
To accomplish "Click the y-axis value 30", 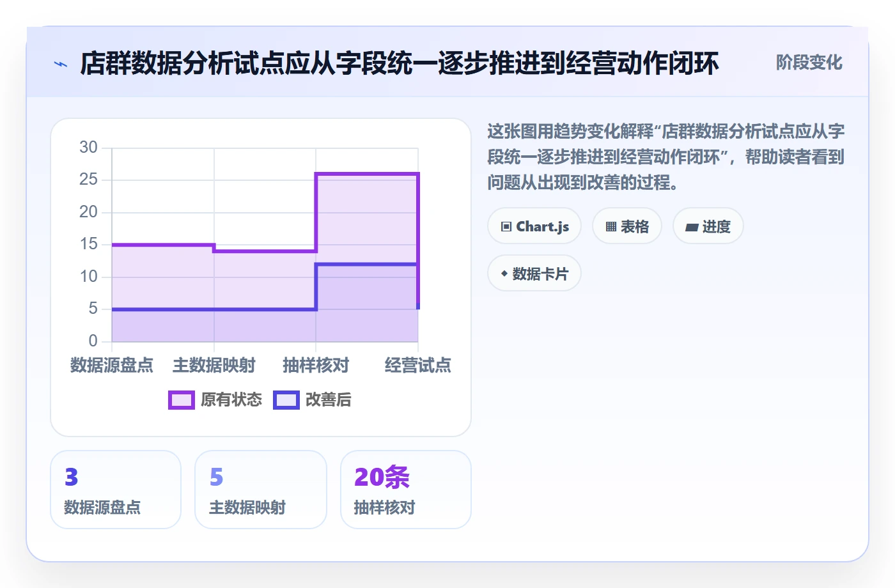I will 88,148.
